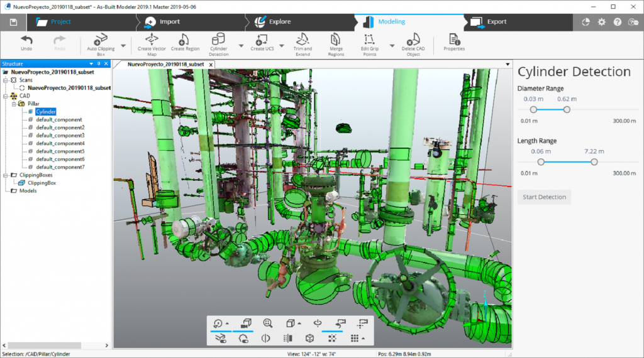Open the Edit Grip Points dropdown arrow
644x358 pixels.
(392, 46)
